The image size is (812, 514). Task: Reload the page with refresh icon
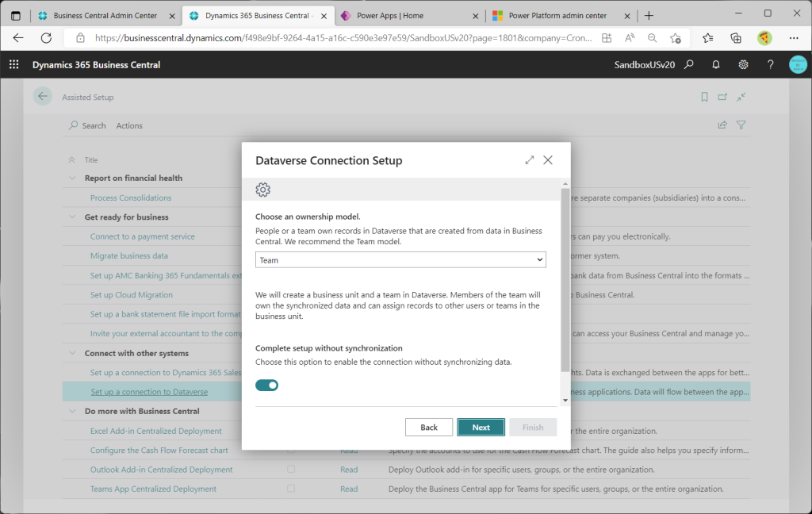[46, 38]
